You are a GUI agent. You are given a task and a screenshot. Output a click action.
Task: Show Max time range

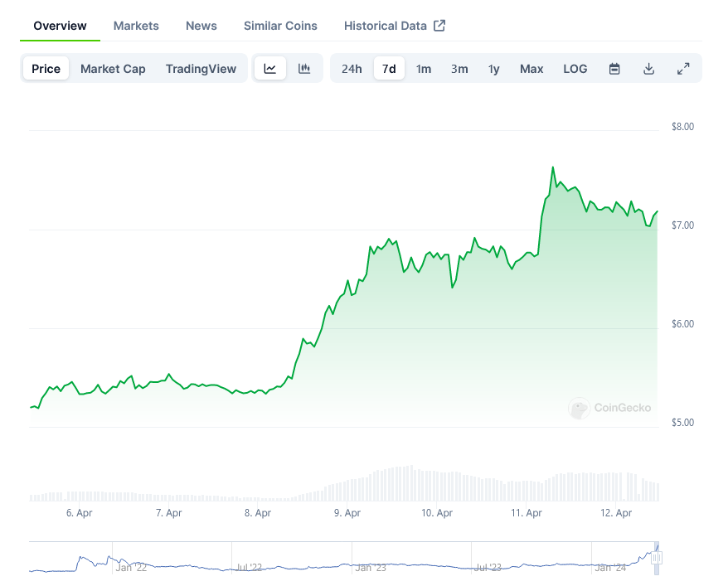(531, 69)
